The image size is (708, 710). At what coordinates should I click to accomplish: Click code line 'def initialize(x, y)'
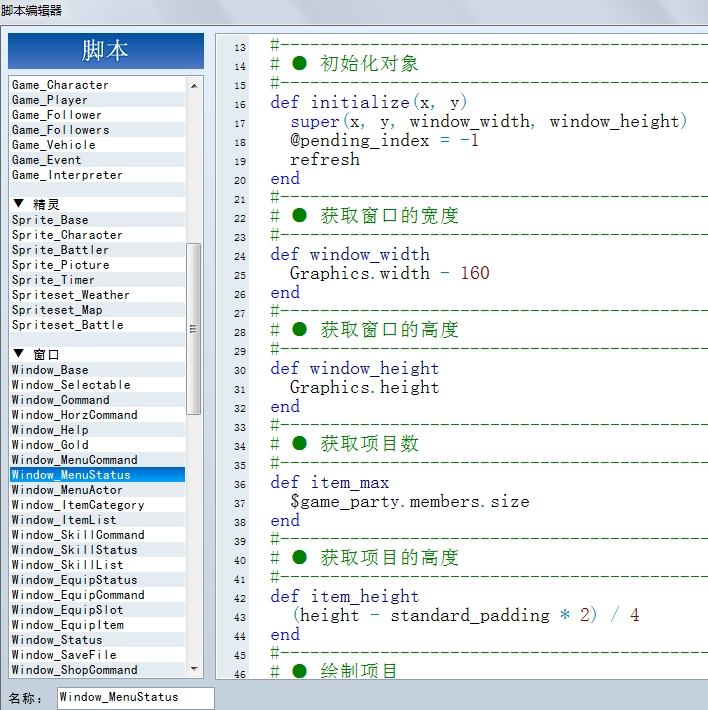[368, 103]
